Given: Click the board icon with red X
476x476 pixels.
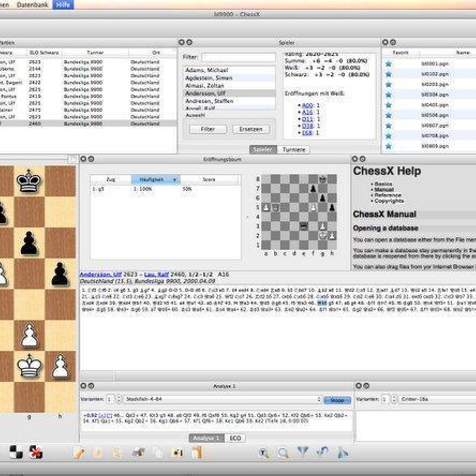Looking at the screenshot, I should pyautogui.click(x=36, y=452).
